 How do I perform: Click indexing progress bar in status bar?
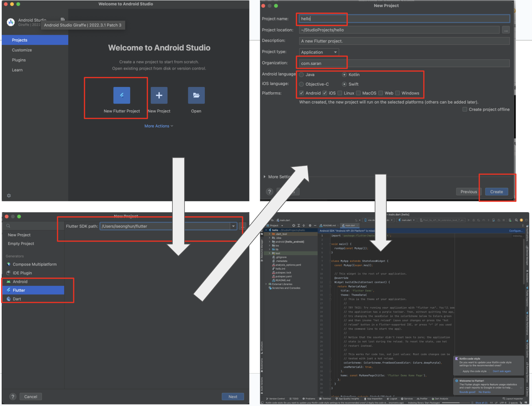tap(456, 403)
